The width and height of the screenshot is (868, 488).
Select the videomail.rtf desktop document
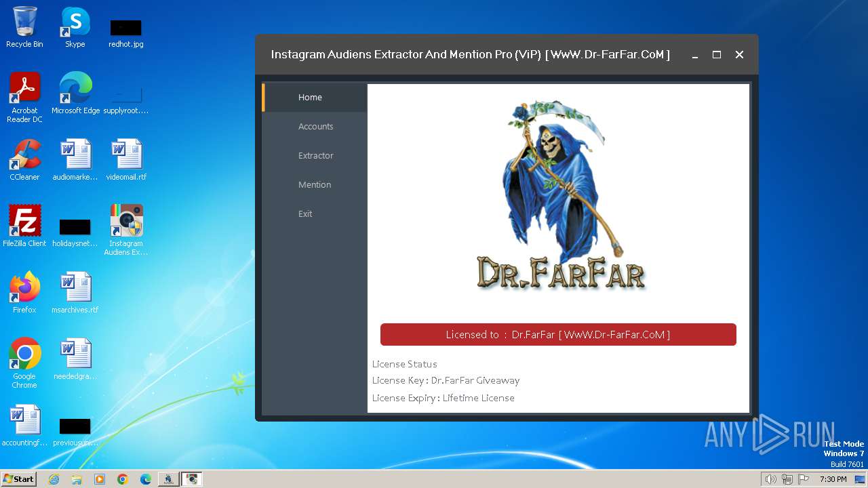coord(126,161)
